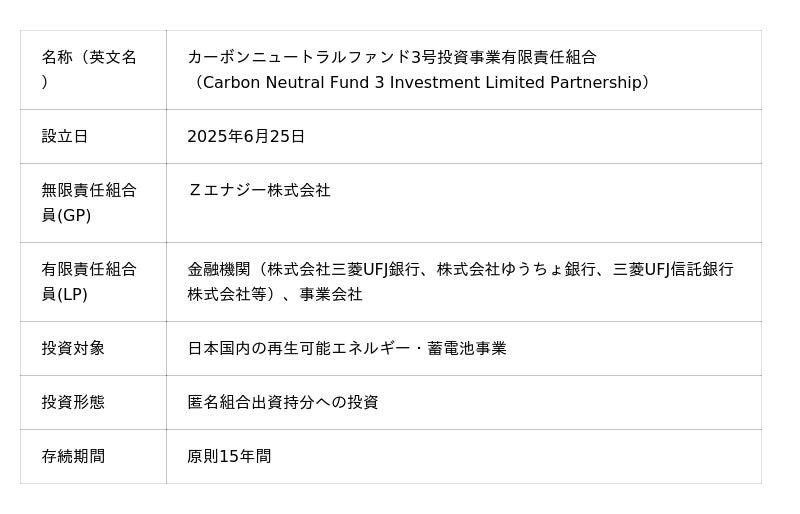Select the date 2025年6月25日
Screen dimensions: 800x514
[246, 136]
